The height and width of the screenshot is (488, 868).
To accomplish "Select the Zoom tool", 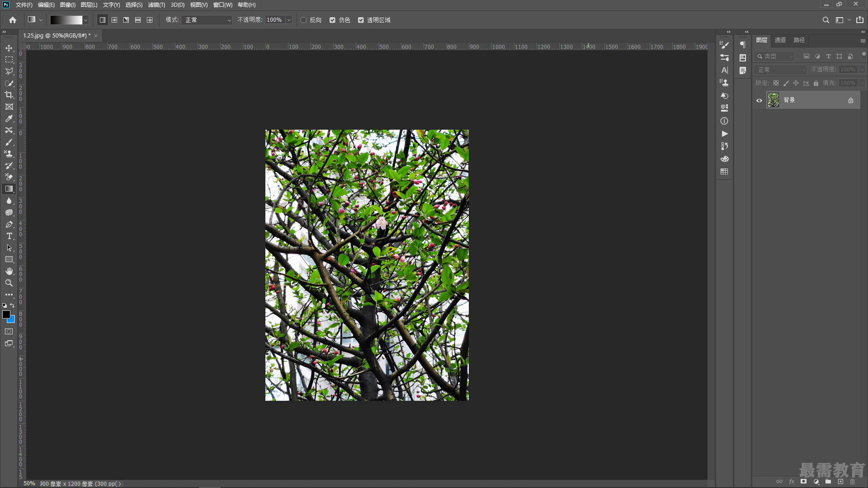I will pos(9,283).
